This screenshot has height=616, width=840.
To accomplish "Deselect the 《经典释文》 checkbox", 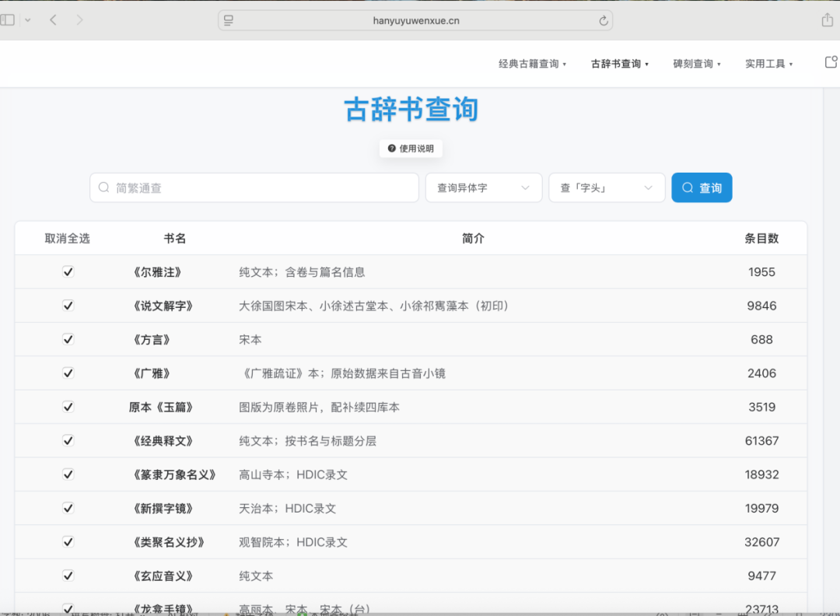I will pyautogui.click(x=68, y=440).
